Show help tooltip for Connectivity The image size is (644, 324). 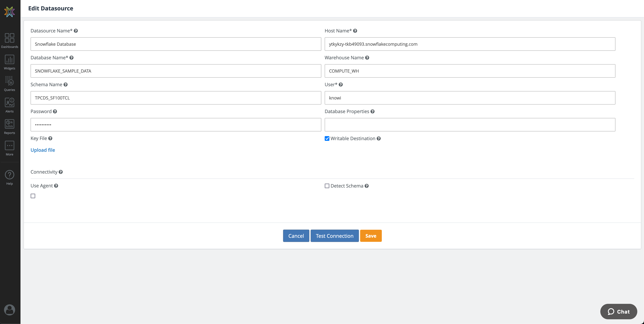(61, 172)
